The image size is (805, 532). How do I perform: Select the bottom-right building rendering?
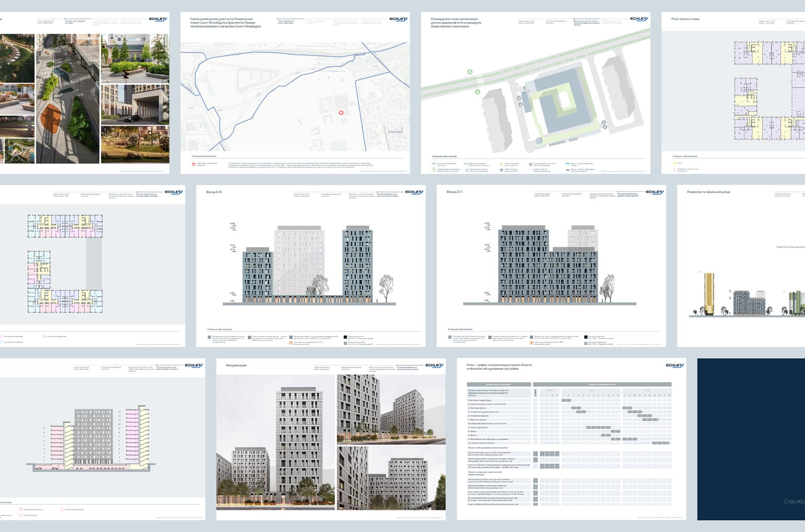coord(391,478)
